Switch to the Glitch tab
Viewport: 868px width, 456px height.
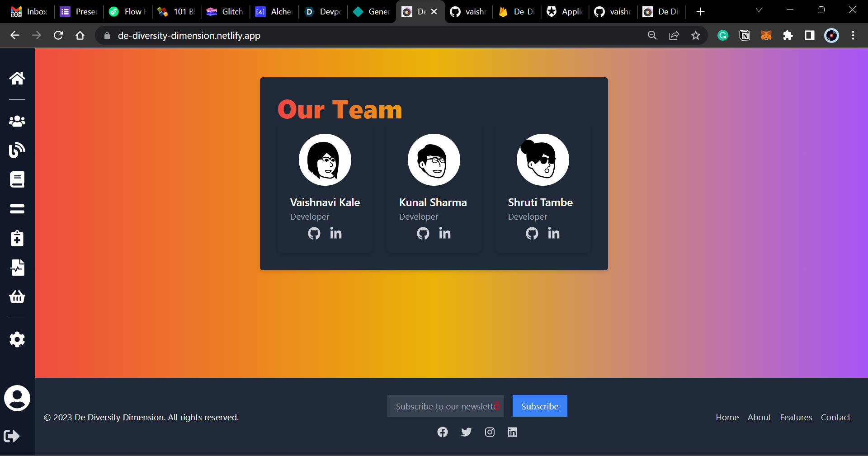point(225,12)
